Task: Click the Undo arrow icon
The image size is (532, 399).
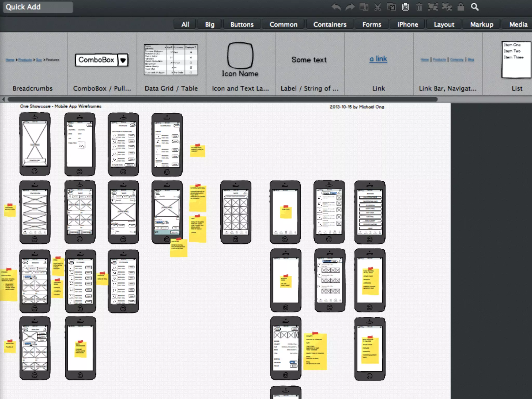Action: pyautogui.click(x=336, y=7)
